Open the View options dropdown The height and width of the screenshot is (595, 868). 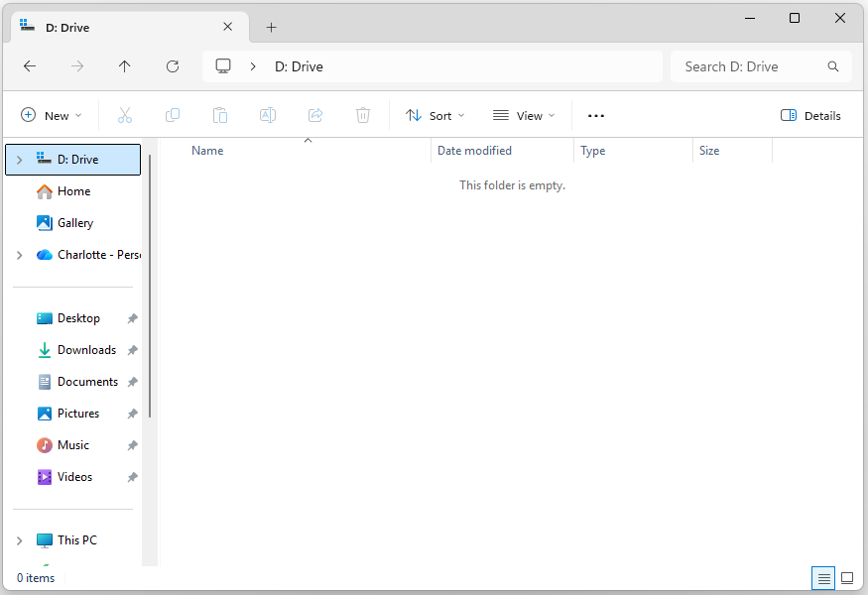tap(523, 115)
